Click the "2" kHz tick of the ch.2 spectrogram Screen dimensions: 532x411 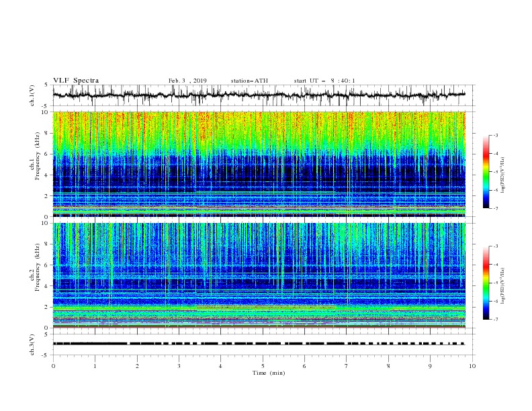pyautogui.click(x=46, y=307)
